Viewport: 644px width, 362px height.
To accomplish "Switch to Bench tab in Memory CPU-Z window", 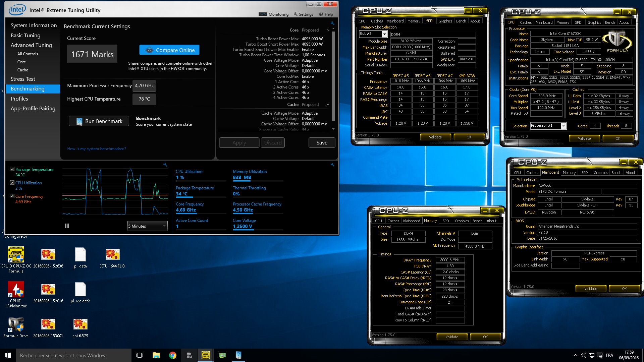I will (477, 221).
